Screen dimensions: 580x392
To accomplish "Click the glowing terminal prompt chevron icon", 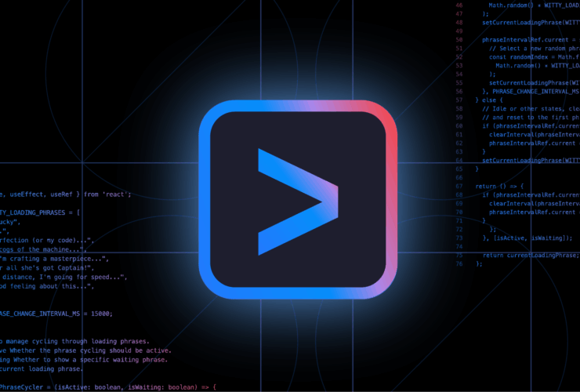I will pyautogui.click(x=298, y=201).
